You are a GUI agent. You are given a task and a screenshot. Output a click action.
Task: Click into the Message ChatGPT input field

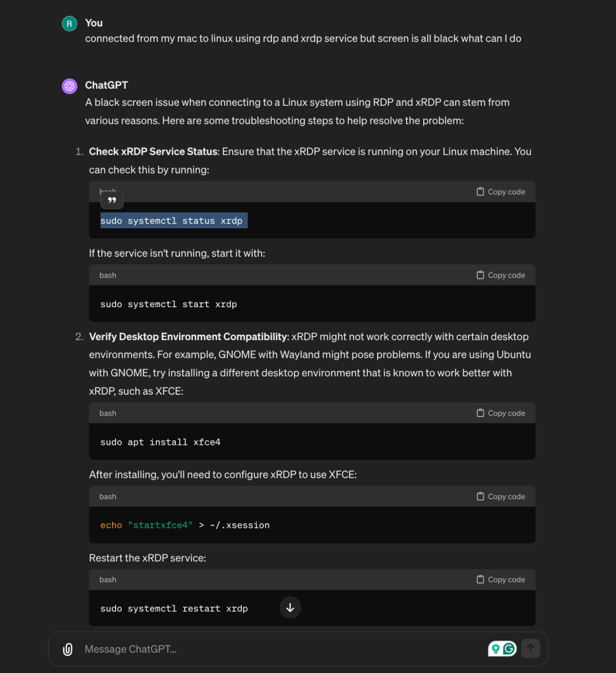click(x=283, y=649)
